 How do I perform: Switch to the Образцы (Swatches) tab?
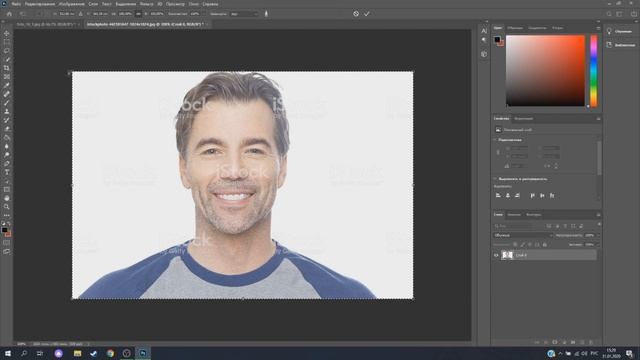pyautogui.click(x=515, y=28)
